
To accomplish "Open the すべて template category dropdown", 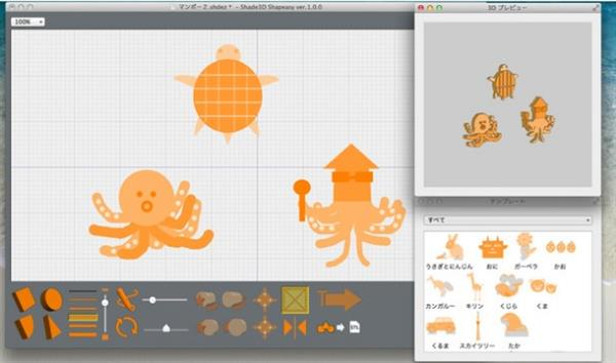I will (508, 220).
